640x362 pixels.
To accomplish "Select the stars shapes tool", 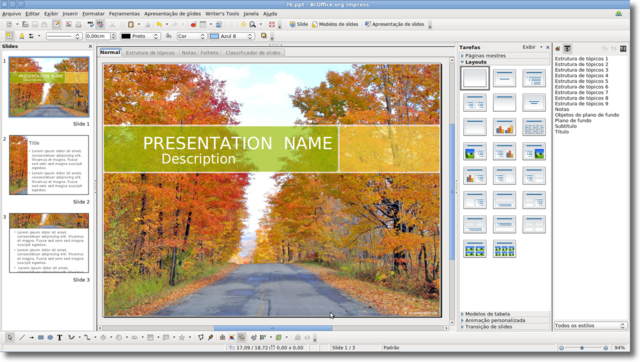I will 182,338.
